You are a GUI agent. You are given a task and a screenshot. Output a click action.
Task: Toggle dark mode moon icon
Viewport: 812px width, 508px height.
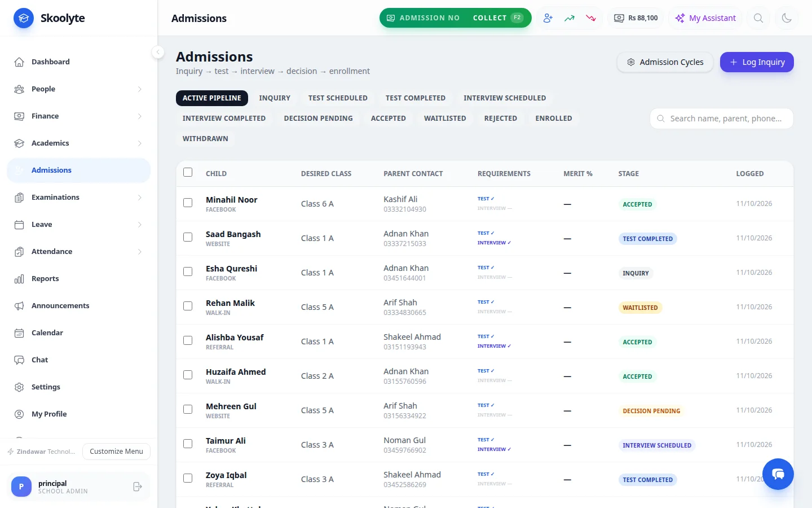point(787,18)
